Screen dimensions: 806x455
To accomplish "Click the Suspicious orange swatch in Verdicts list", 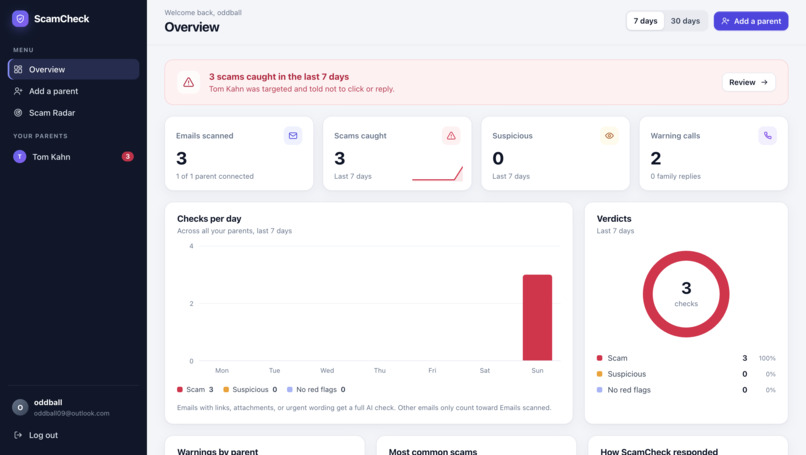I will [599, 374].
